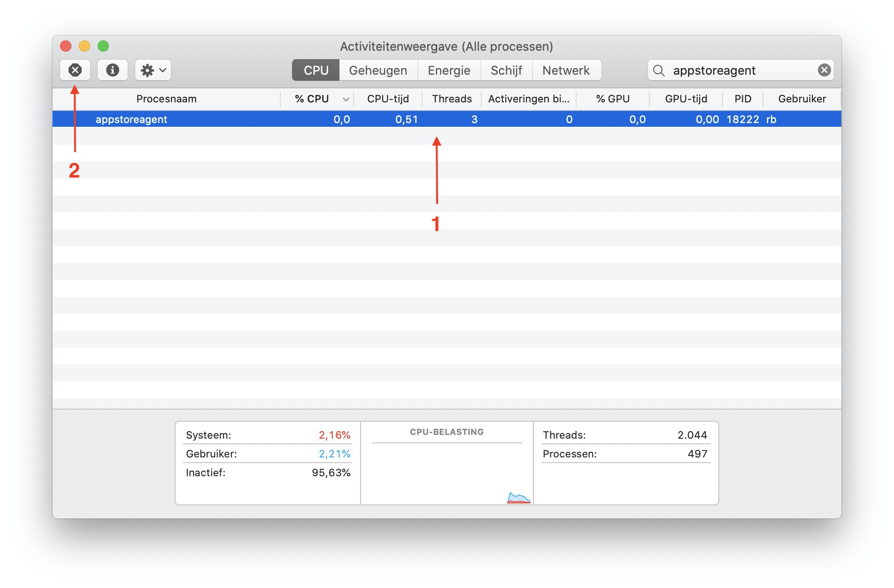Clear the search field with the X icon
This screenshot has width=894, height=588.
[824, 70]
